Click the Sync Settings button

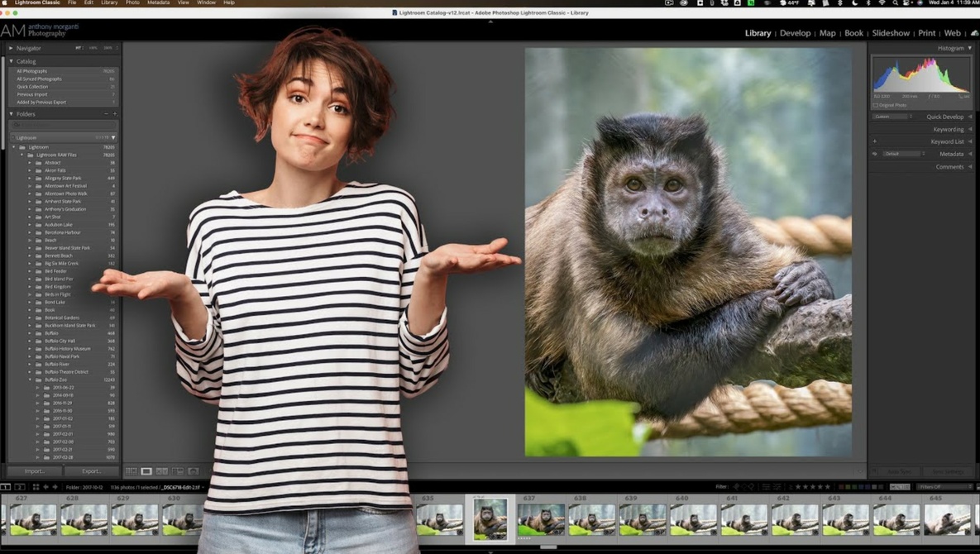coord(948,471)
